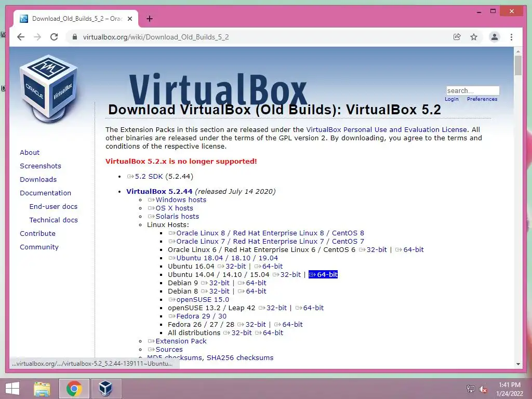The image size is (532, 399).
Task: Download the Fedora 29 / 30 package
Action: coord(197,316)
